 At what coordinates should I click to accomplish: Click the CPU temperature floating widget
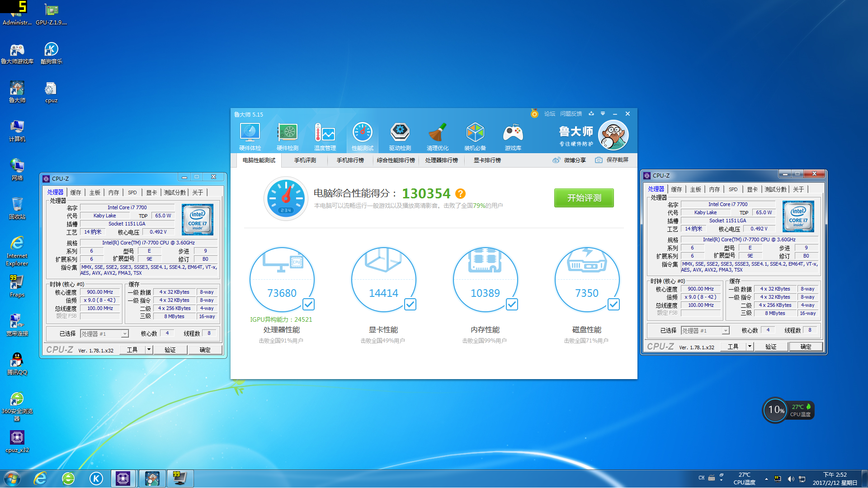pos(788,410)
